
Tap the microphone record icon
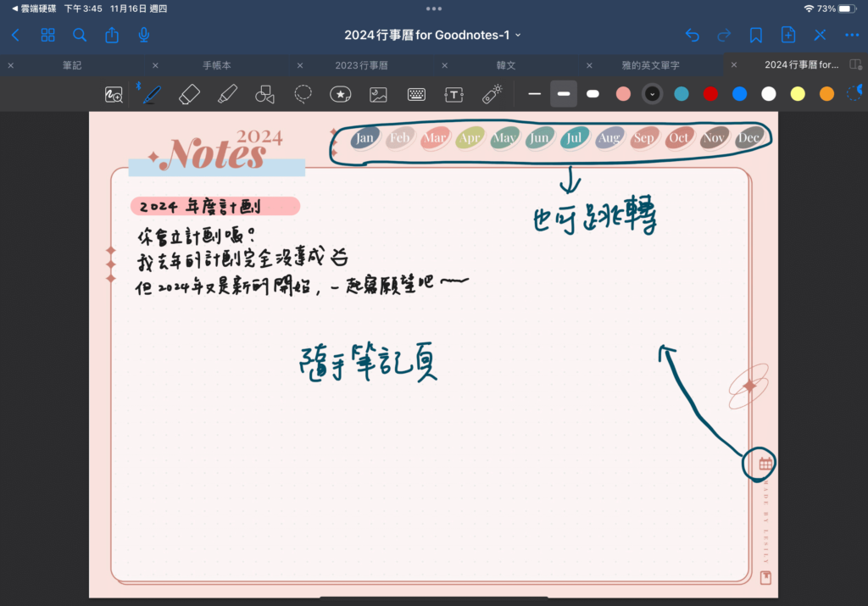click(144, 35)
